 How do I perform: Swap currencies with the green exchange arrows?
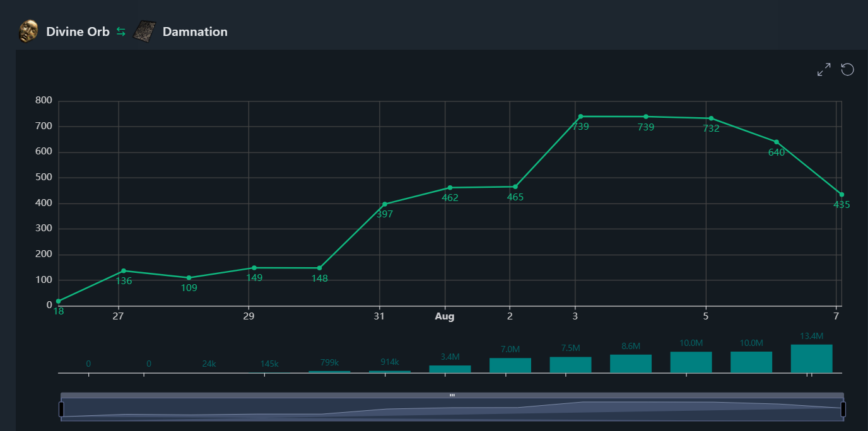[121, 32]
